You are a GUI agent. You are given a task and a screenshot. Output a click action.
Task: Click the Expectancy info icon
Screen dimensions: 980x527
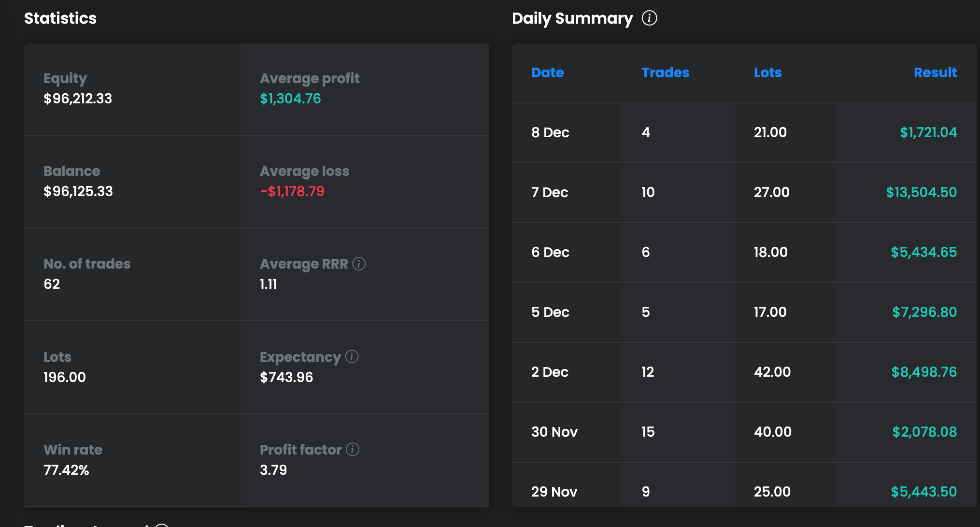coord(352,356)
